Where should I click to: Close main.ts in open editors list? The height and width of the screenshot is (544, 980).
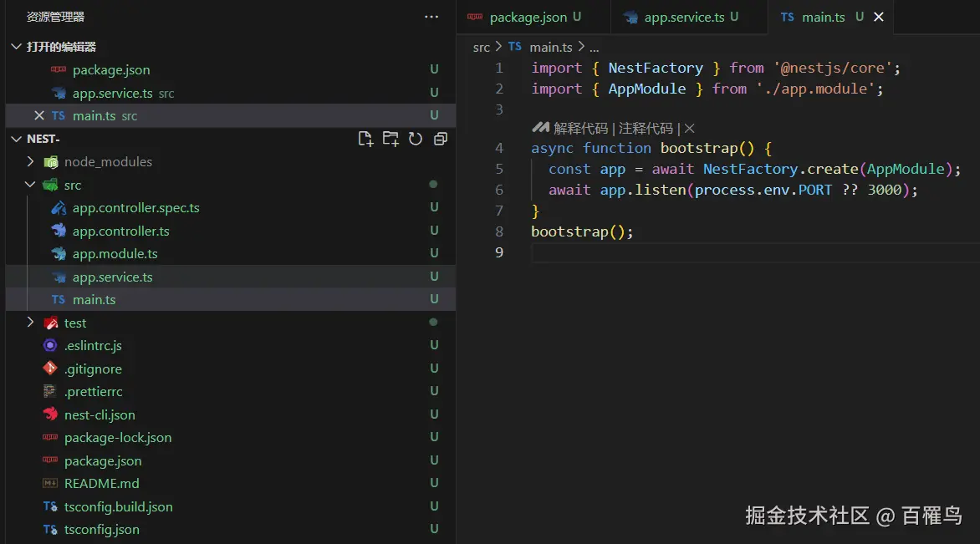39,115
